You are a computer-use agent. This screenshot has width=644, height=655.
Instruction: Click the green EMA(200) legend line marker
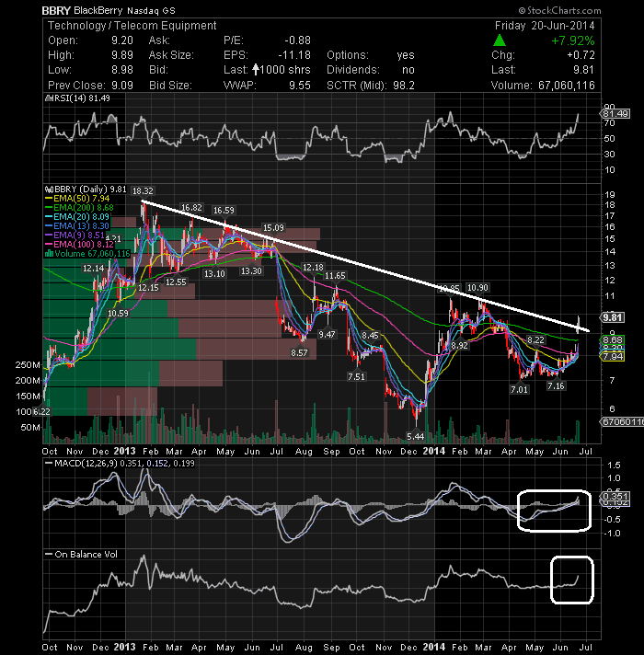pos(49,208)
